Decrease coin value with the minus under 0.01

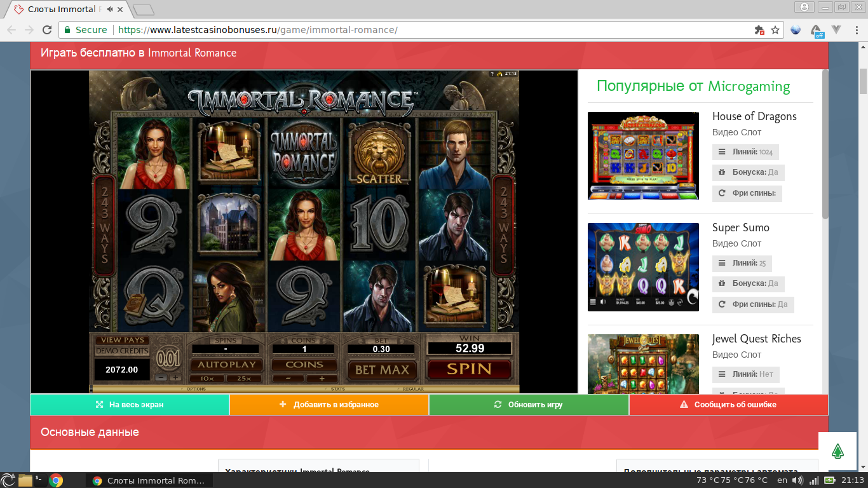(x=161, y=377)
